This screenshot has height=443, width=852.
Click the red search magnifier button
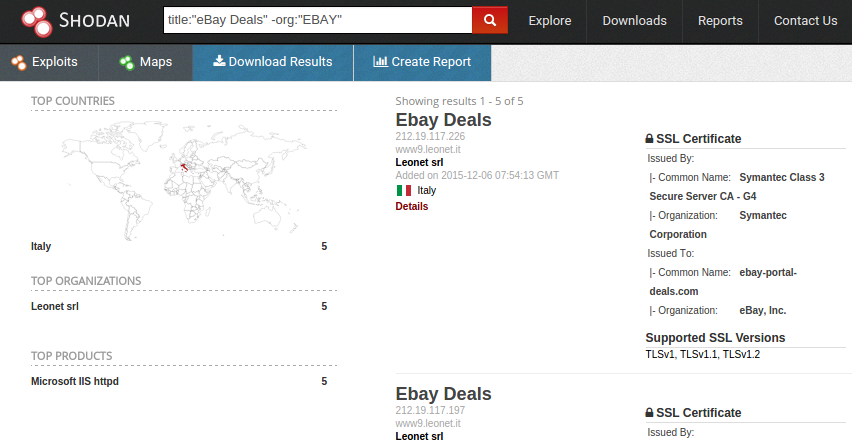490,20
